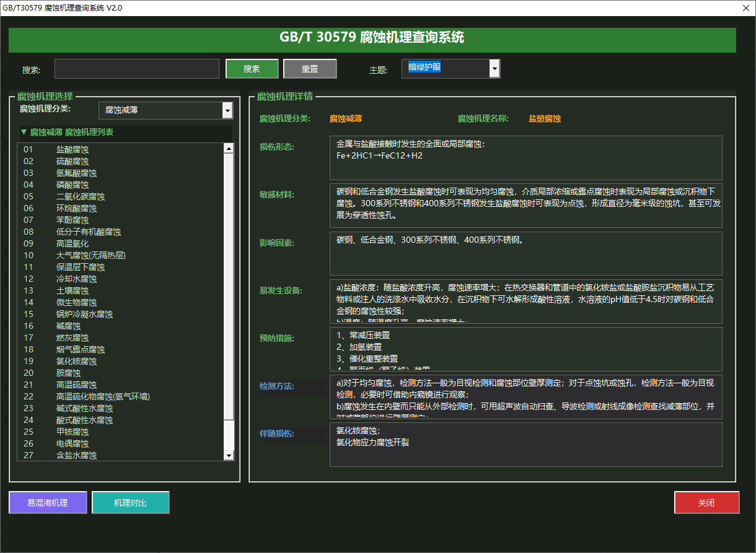756x553 pixels.
Task: Click inside the 预防措施 text box
Action: 526,349
